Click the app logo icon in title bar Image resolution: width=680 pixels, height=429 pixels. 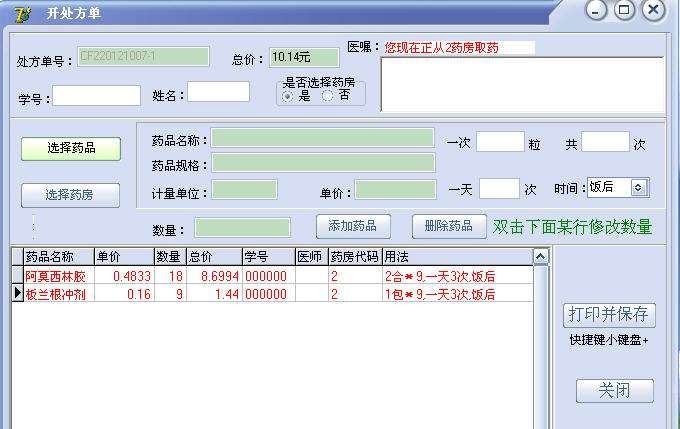click(x=23, y=14)
